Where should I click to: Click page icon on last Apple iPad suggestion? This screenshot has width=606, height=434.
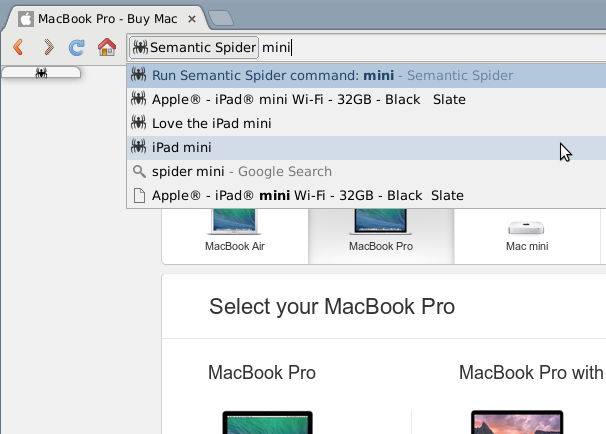139,195
